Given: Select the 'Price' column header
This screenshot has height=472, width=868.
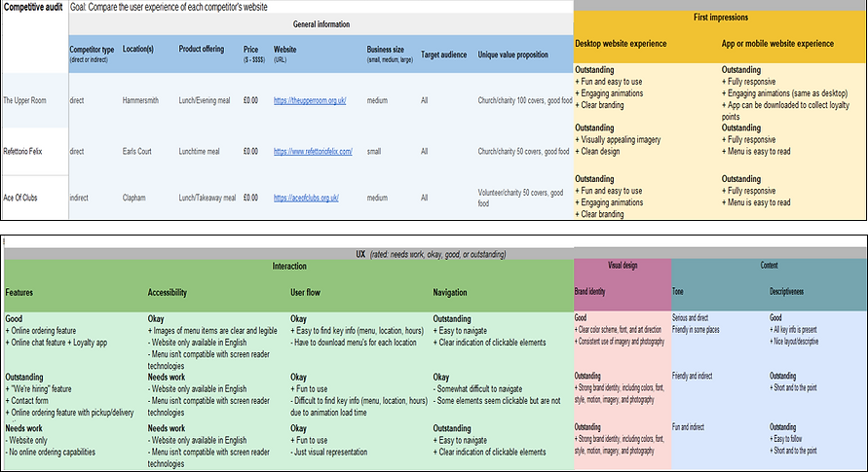Looking at the screenshot, I should tap(254, 54).
